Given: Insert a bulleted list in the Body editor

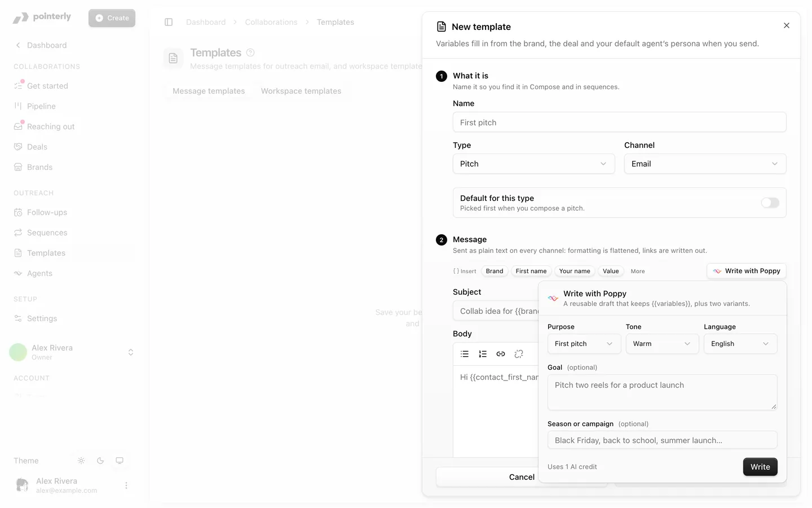Looking at the screenshot, I should click(465, 354).
